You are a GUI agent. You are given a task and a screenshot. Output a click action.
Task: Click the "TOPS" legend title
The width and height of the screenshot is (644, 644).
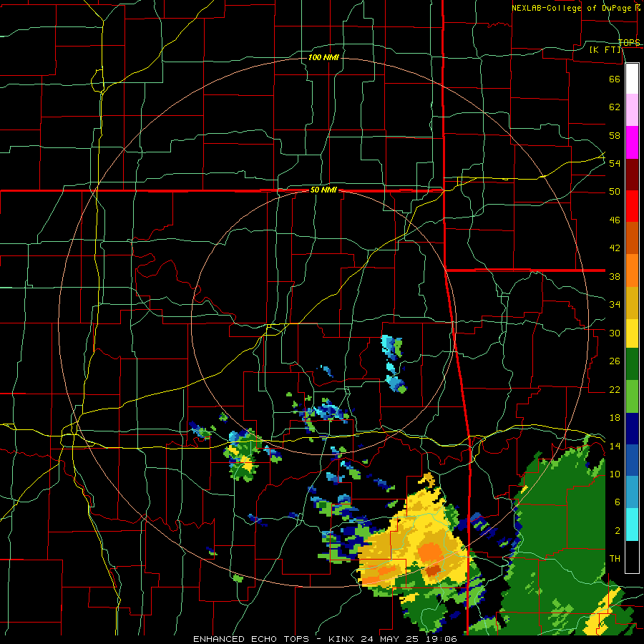click(x=629, y=43)
